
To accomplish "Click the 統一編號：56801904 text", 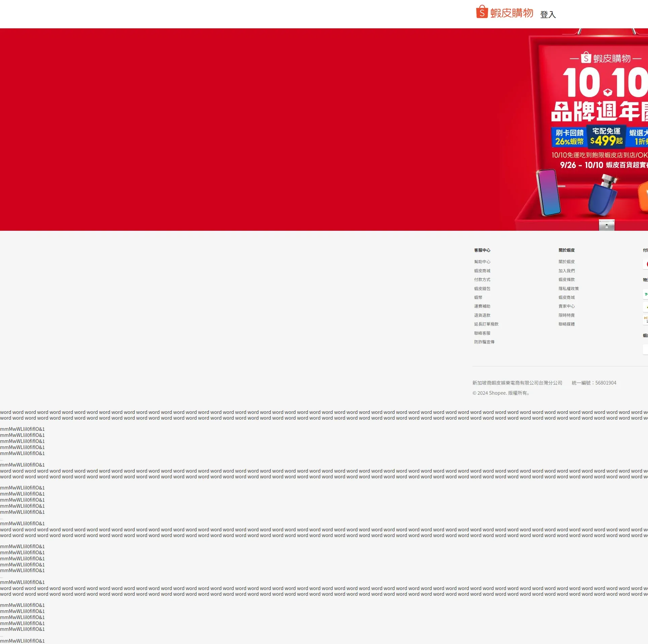I will click(x=594, y=383).
